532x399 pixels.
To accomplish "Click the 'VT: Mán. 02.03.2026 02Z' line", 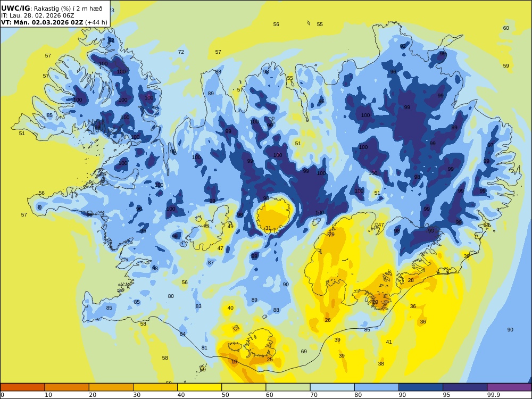I will point(41,22).
